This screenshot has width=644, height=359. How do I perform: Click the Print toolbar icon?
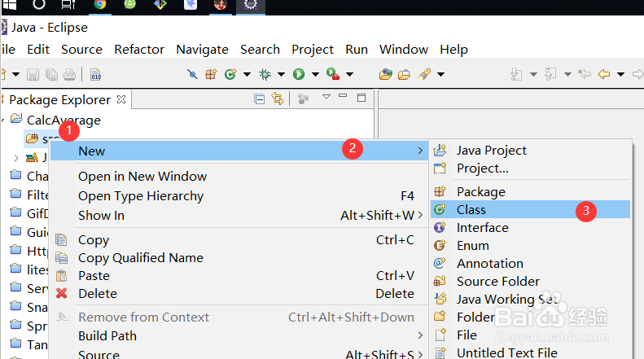pyautogui.click(x=69, y=74)
